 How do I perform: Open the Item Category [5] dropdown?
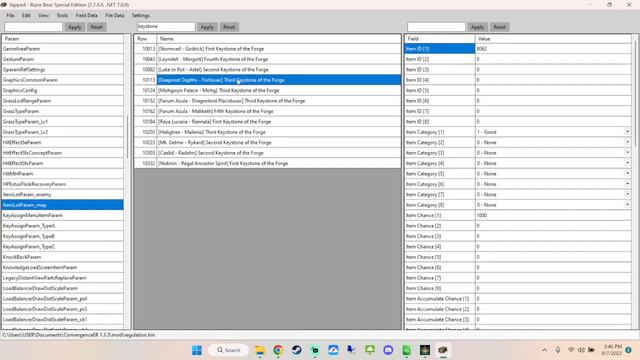coord(627,173)
